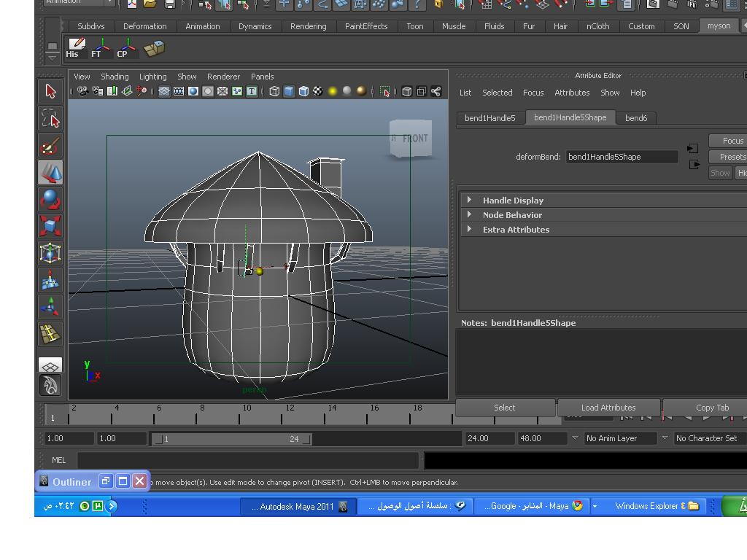This screenshot has height=560, width=747.
Task: Toggle Isolate Select in panel toolbar
Action: point(385,91)
